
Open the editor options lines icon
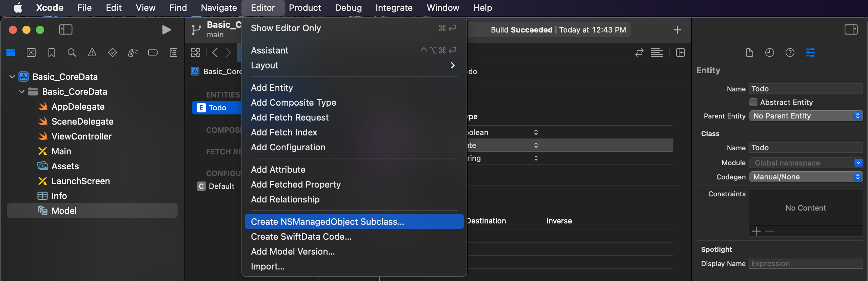point(657,52)
